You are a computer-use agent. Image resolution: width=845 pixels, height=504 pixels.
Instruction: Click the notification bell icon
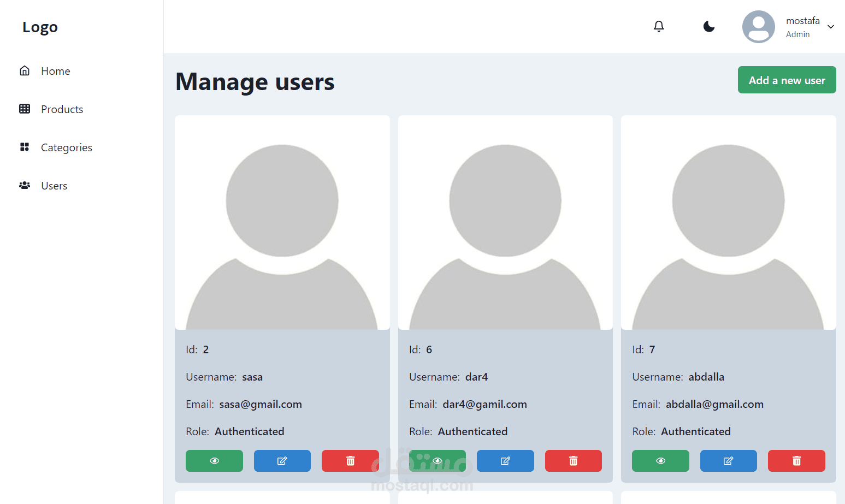coord(659,26)
